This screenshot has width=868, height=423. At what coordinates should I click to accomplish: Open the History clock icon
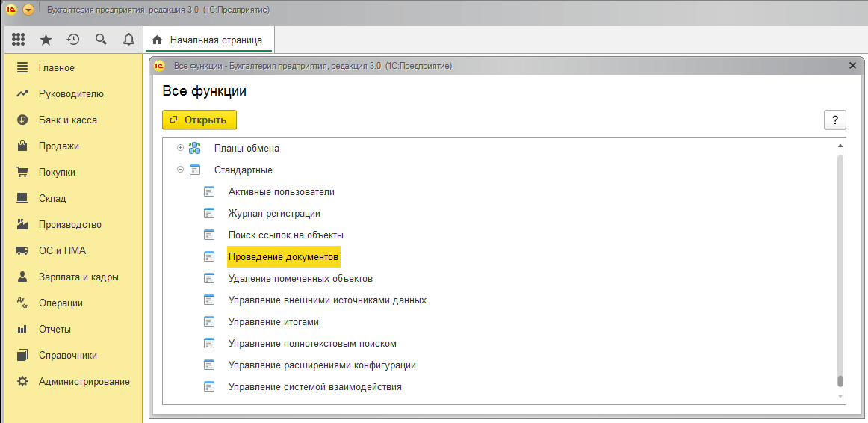73,40
